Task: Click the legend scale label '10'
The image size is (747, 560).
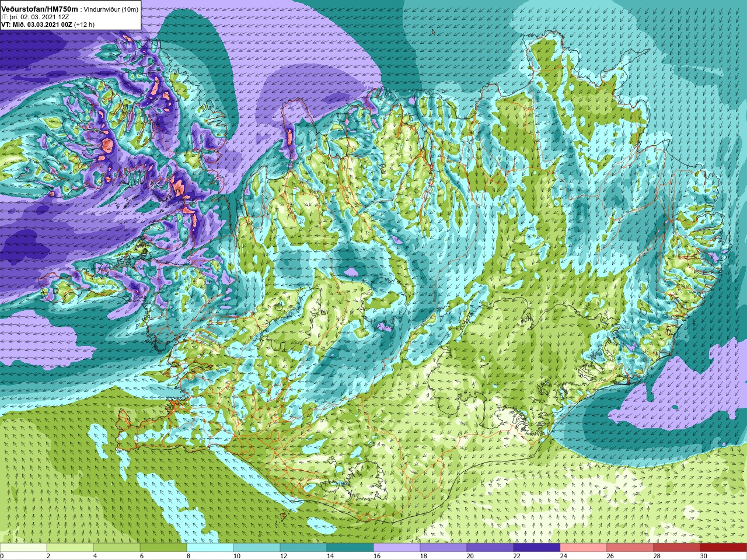Action: pos(237,556)
